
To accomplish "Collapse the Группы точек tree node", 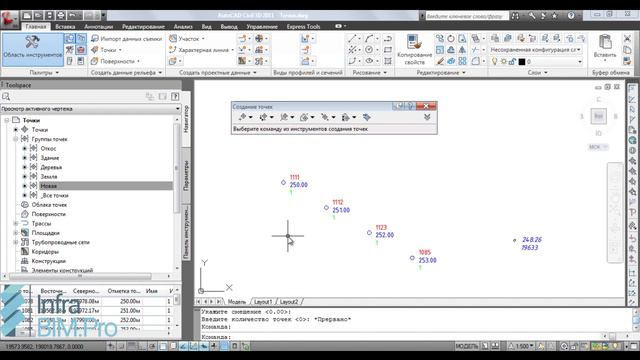I will tap(16, 139).
